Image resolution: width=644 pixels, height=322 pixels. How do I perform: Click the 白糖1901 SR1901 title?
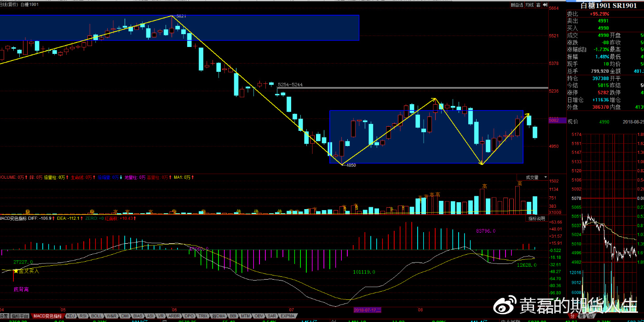point(609,6)
